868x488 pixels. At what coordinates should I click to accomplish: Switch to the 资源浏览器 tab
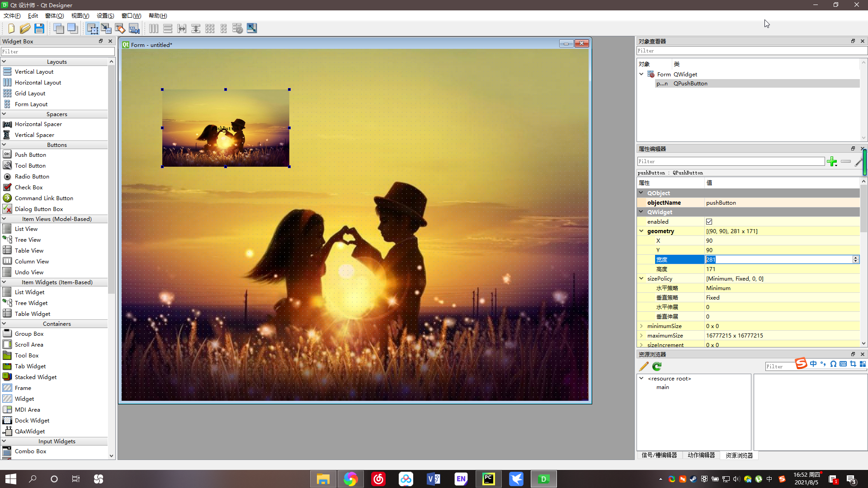tap(739, 455)
